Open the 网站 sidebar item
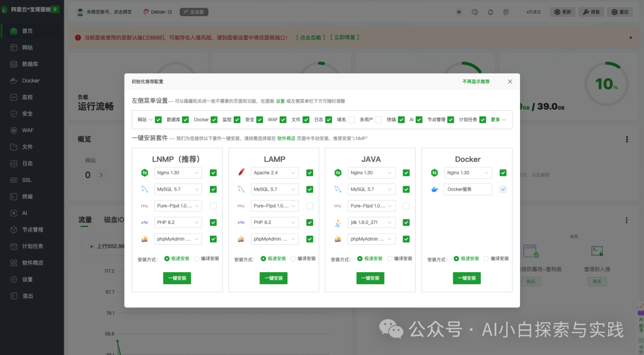The height and width of the screenshot is (355, 644). [x=27, y=48]
